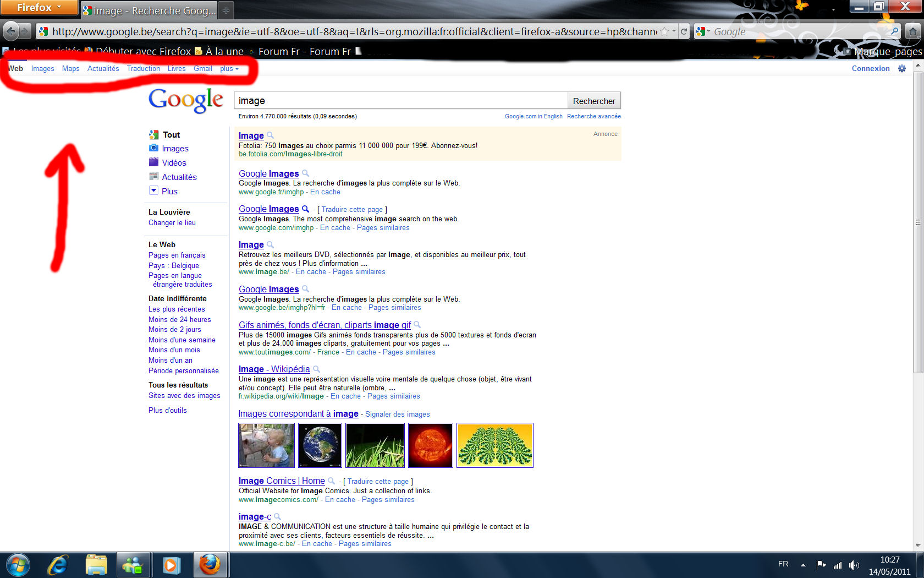Expand 'Plus d'outils' in the sidebar
The image size is (924, 578).
click(x=168, y=411)
